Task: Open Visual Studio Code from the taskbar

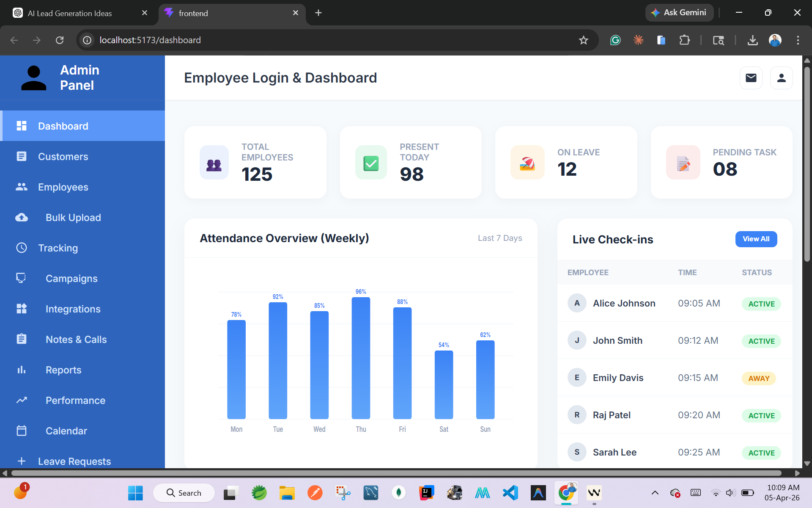Action: point(510,493)
